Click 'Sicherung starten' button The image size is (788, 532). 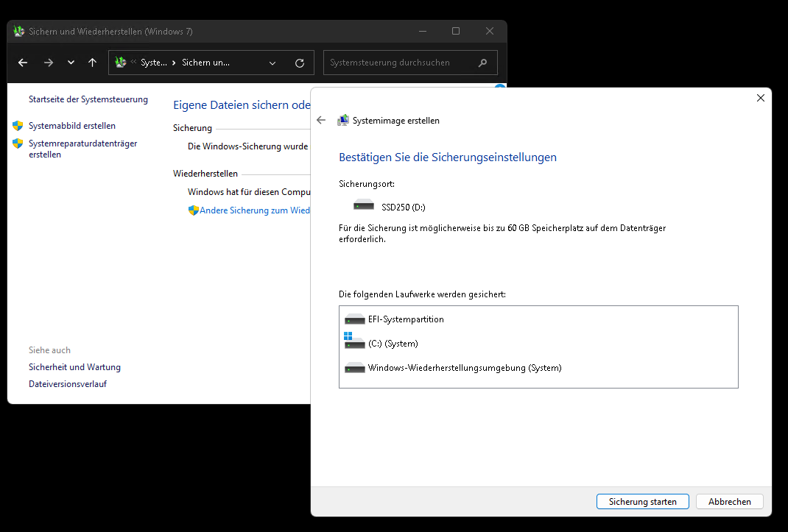(642, 501)
